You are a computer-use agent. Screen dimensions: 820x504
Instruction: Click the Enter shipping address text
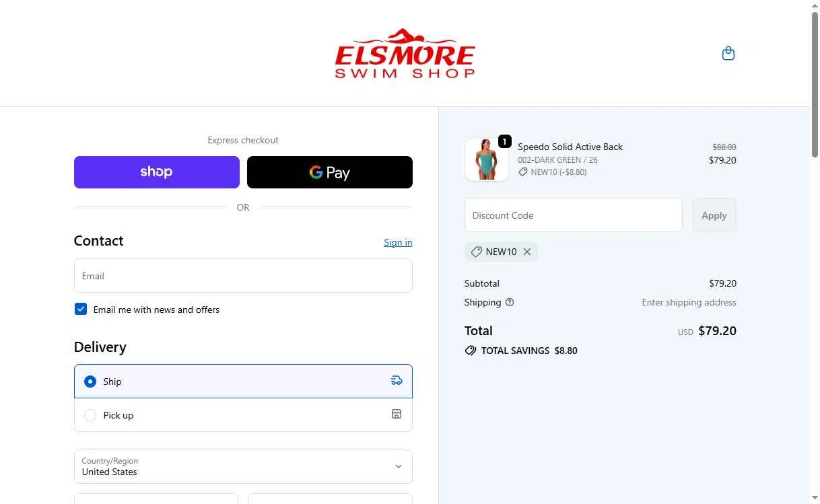click(x=689, y=302)
